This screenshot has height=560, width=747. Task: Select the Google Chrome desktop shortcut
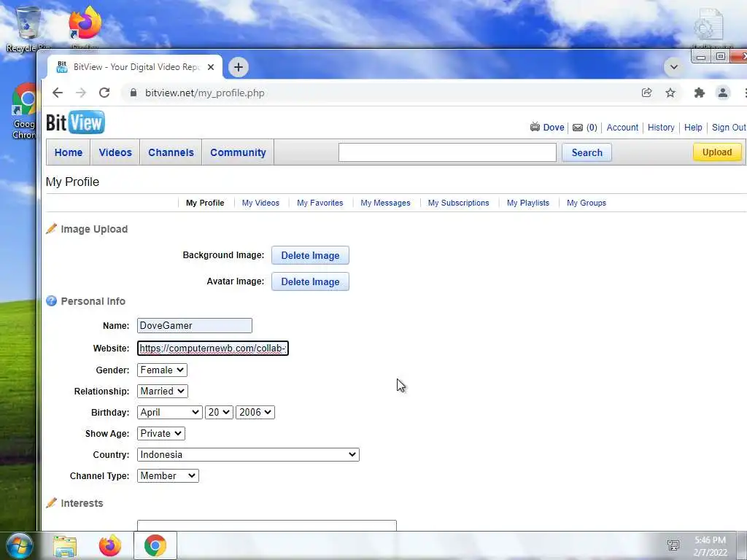[x=24, y=112]
